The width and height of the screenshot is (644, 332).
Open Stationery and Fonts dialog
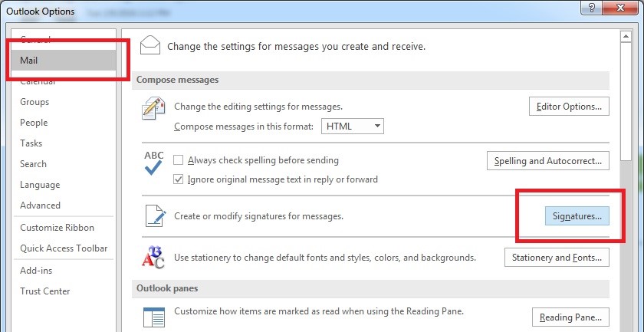point(557,258)
